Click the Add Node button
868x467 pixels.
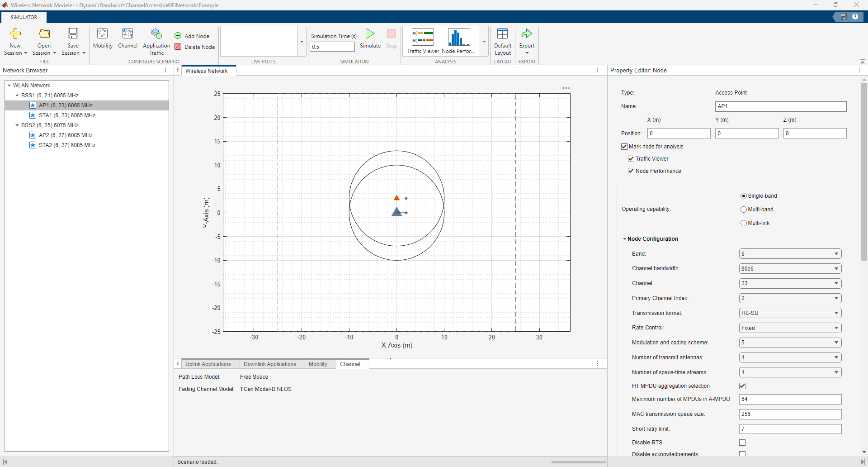(x=192, y=36)
